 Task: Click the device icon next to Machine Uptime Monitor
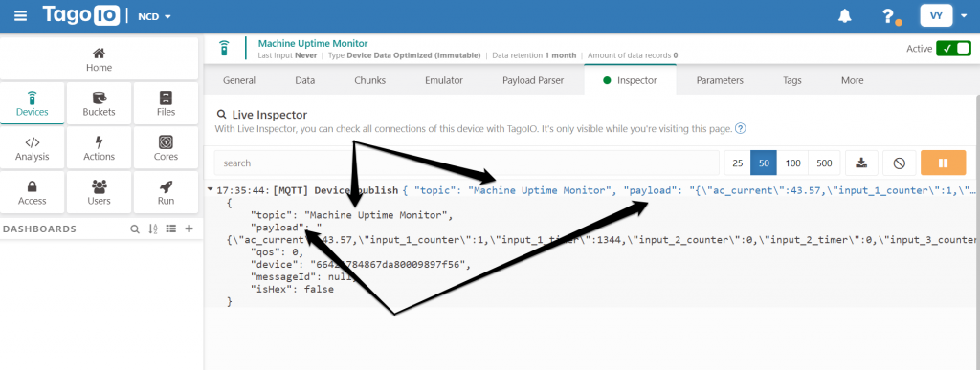[x=224, y=48]
